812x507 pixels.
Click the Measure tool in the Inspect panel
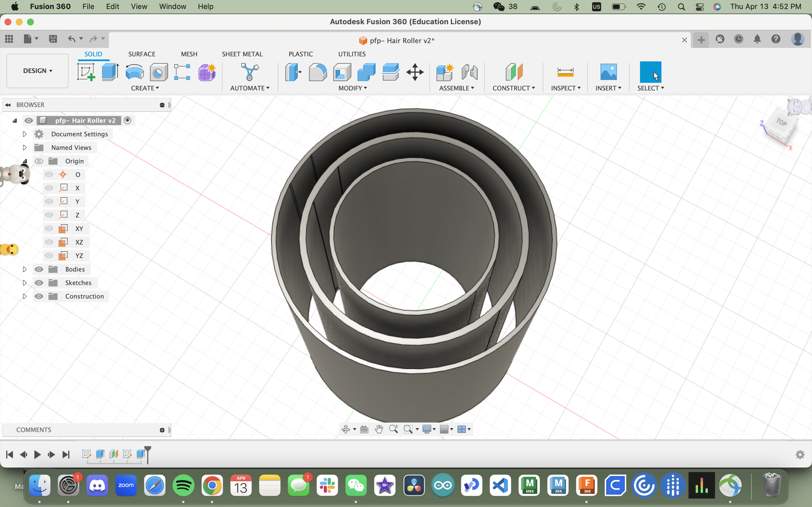click(x=565, y=72)
